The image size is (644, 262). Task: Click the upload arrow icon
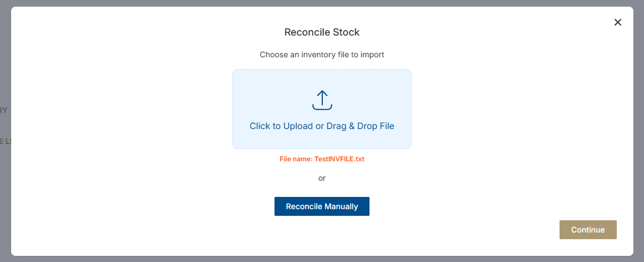322,100
